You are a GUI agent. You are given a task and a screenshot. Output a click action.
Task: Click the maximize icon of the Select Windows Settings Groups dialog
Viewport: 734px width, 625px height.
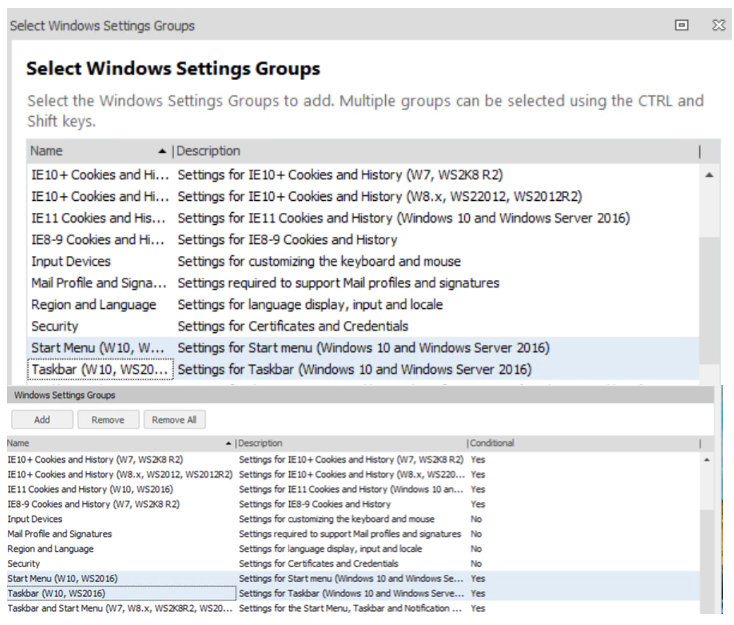682,25
